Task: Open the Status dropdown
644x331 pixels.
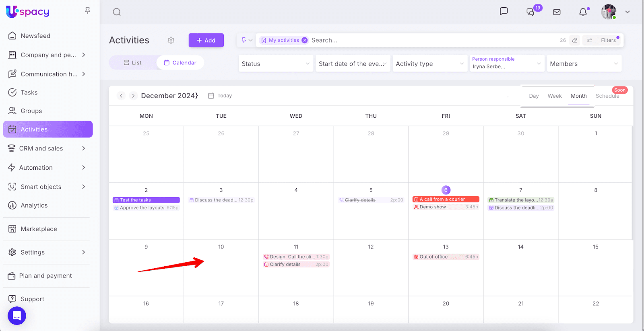Action: pyautogui.click(x=275, y=64)
